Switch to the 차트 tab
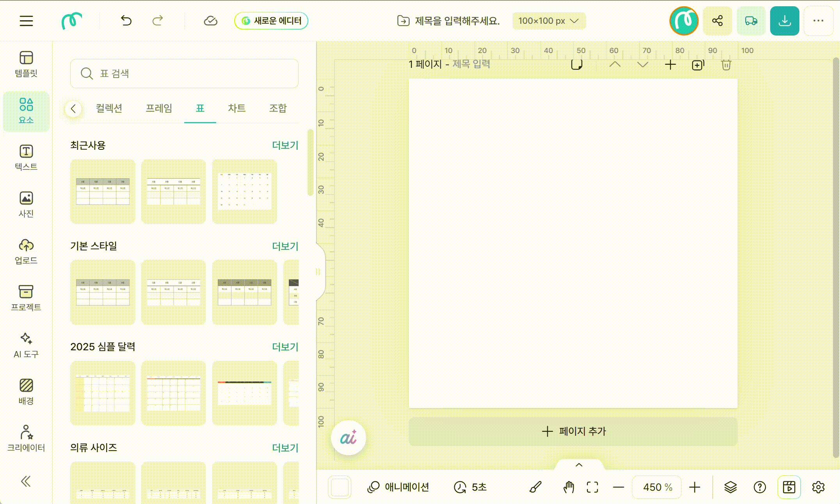 pos(237,108)
